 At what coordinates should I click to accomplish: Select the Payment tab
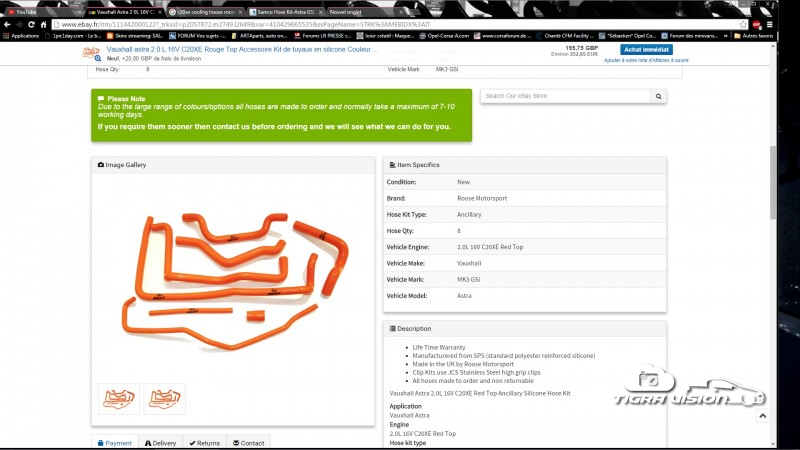point(115,442)
